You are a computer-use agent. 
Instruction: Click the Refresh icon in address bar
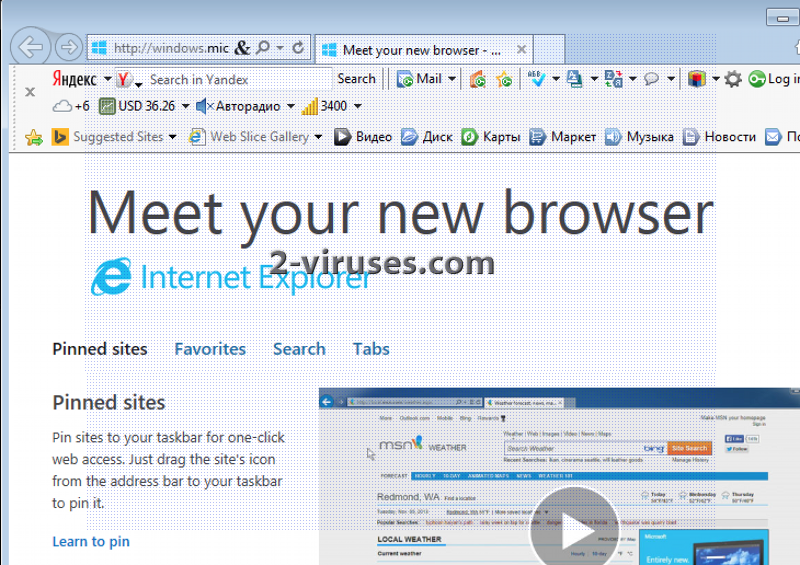298,48
